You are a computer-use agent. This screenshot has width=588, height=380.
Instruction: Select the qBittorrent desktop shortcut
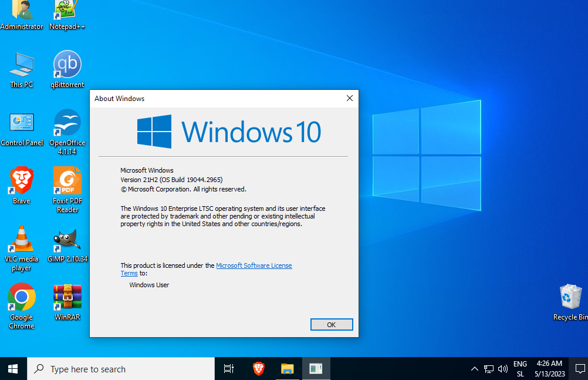coord(67,69)
